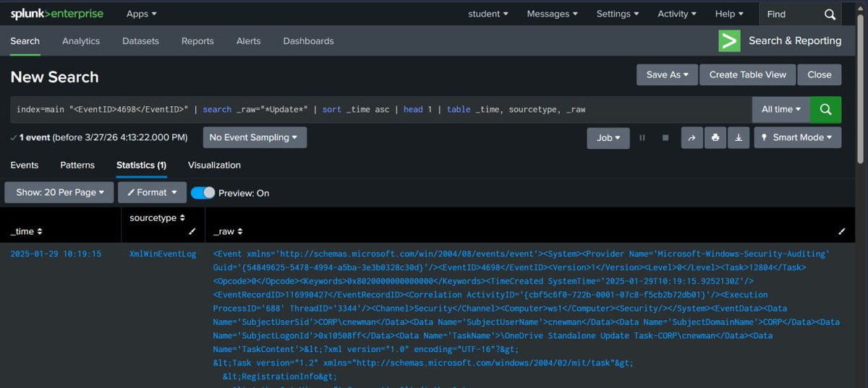
Task: Click the Splunk enterprise logo
Action: coord(56,14)
